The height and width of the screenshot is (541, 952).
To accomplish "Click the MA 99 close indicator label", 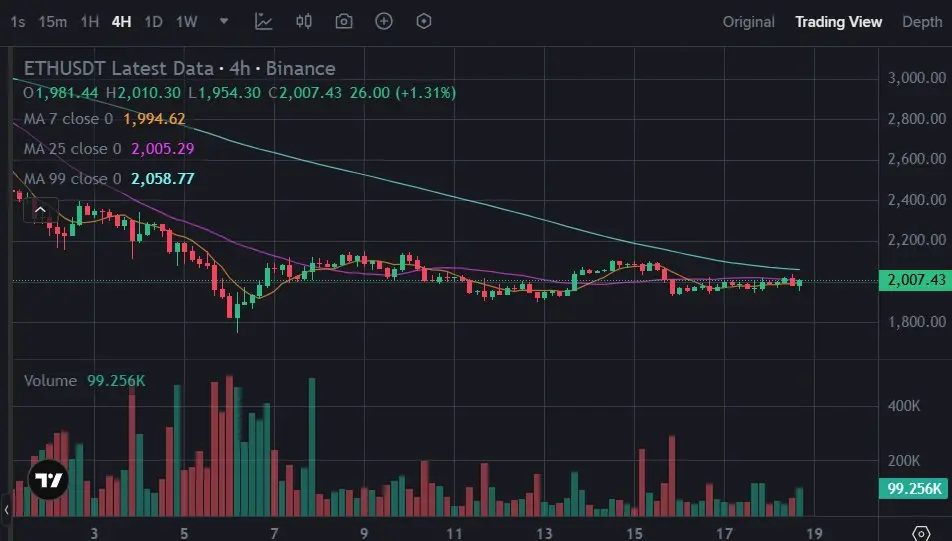I will [72, 179].
